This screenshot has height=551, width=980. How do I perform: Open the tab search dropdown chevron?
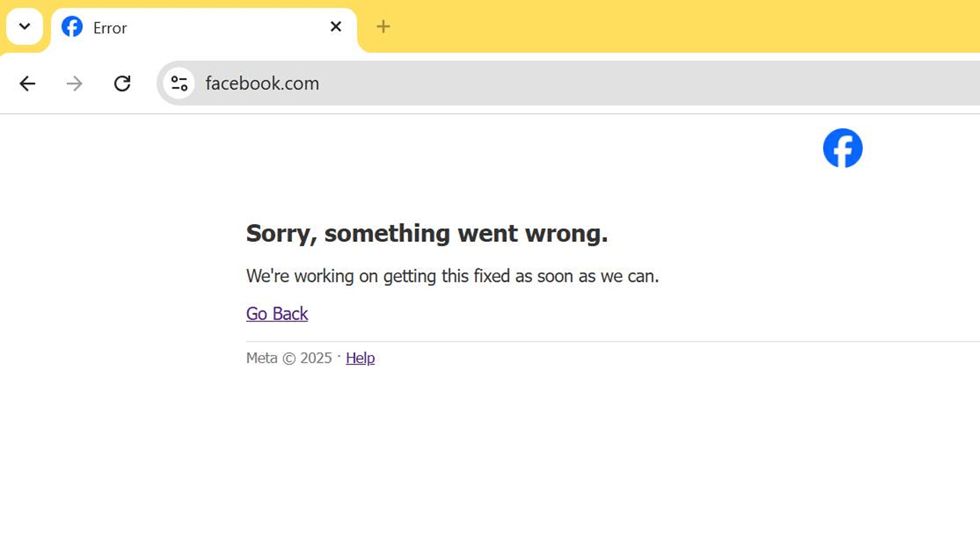point(24,26)
